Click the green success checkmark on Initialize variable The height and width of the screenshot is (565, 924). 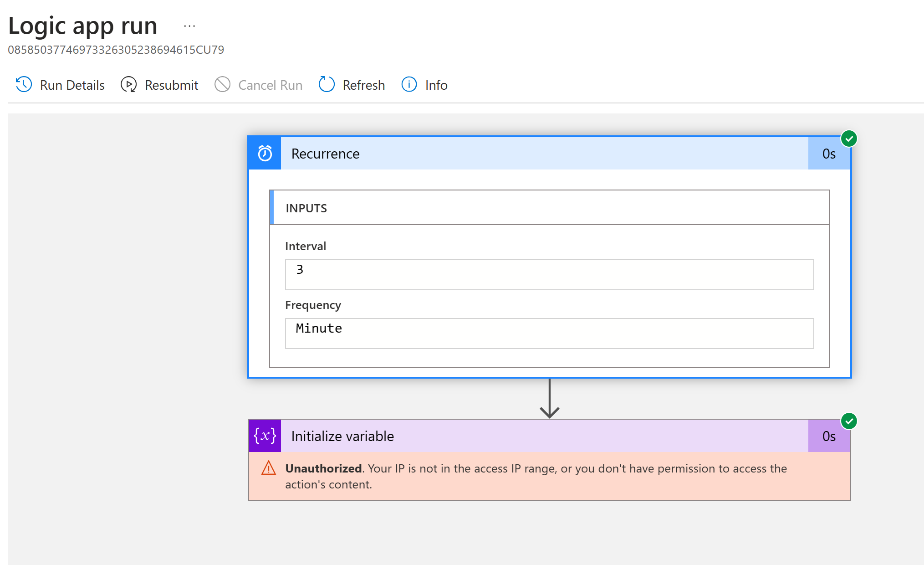849,421
